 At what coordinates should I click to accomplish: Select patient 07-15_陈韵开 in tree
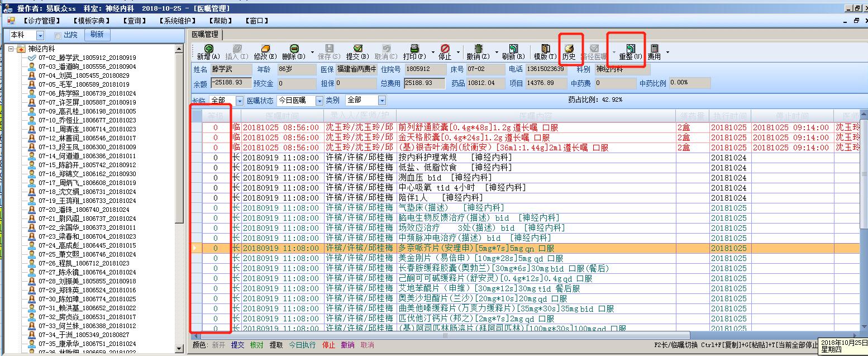[87, 165]
